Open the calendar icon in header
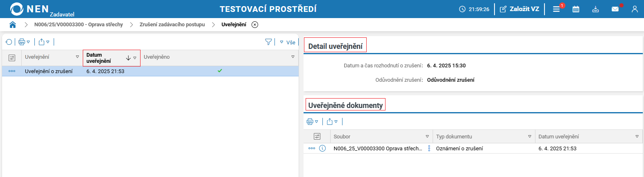The image size is (644, 177). coord(576,9)
